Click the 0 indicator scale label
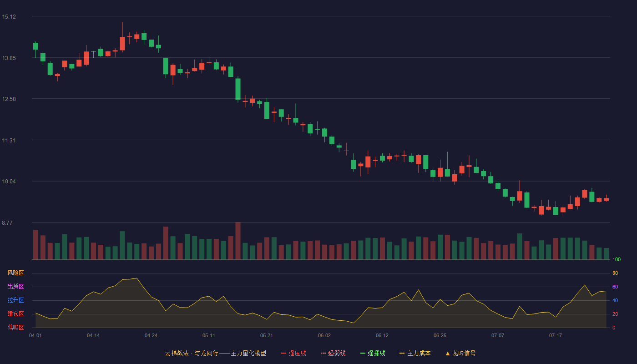This screenshot has height=364, width=637. pos(614,328)
